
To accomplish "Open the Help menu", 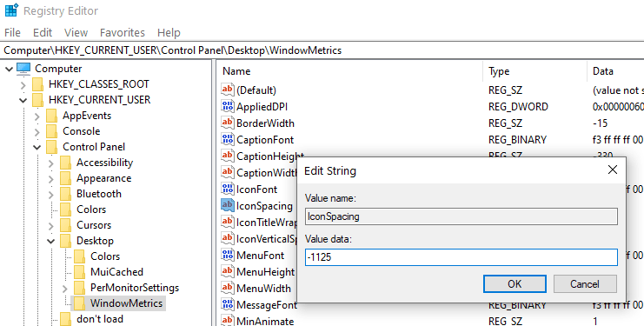I will [169, 32].
